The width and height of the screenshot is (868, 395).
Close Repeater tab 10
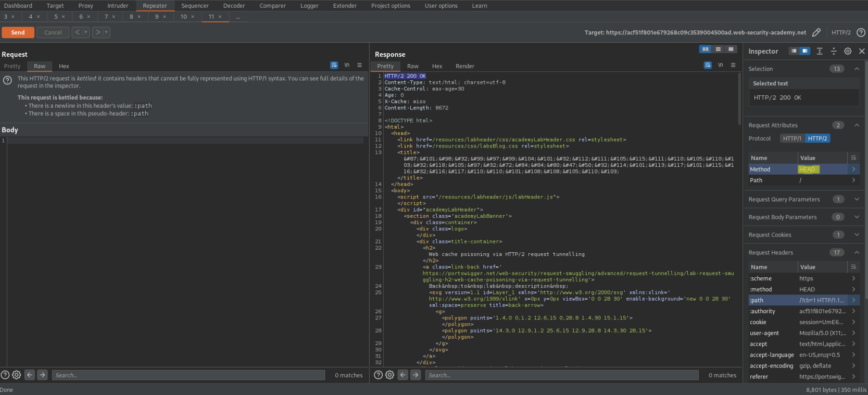click(x=193, y=17)
